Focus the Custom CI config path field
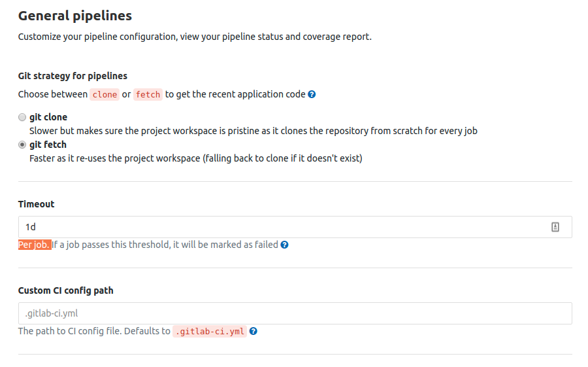Screen dimensions: 588x367 coord(295,313)
